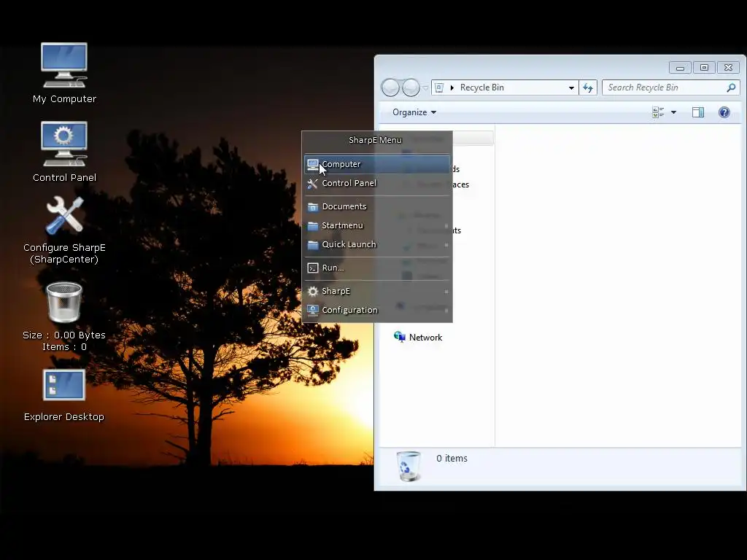Open Documents from SharpE Menu
Screen dimensions: 747x560
click(377, 206)
